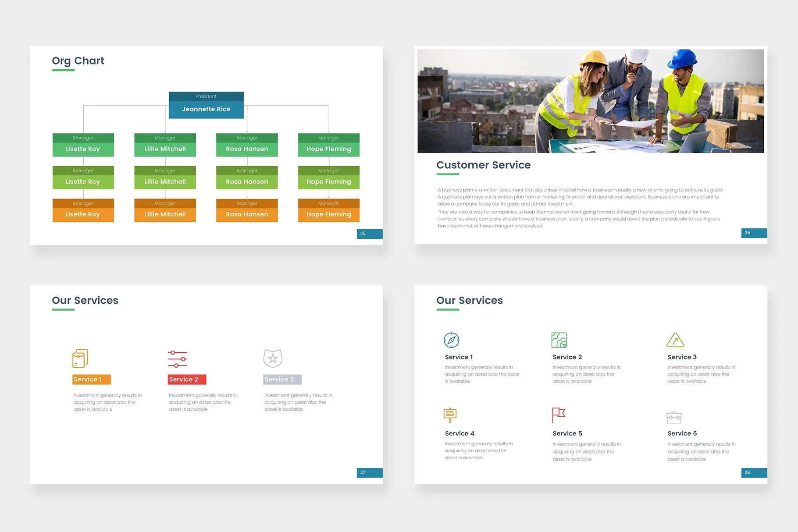Click the Service 2 heading on slide 28

[x=567, y=357]
